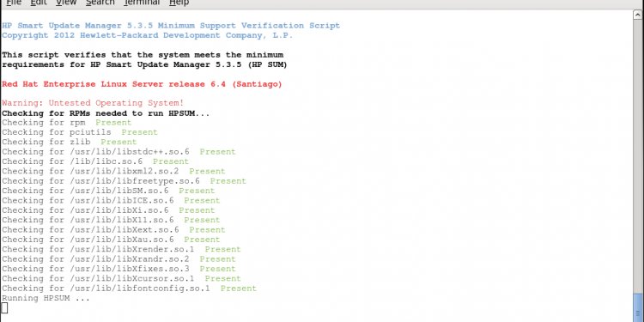Click the libstdc++.so.6 check line
This screenshot has width=644, height=322.
tap(118, 151)
